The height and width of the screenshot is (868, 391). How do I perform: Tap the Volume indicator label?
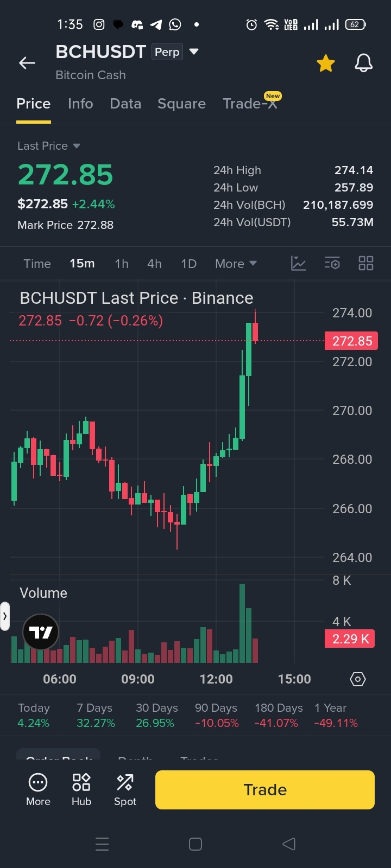(43, 593)
